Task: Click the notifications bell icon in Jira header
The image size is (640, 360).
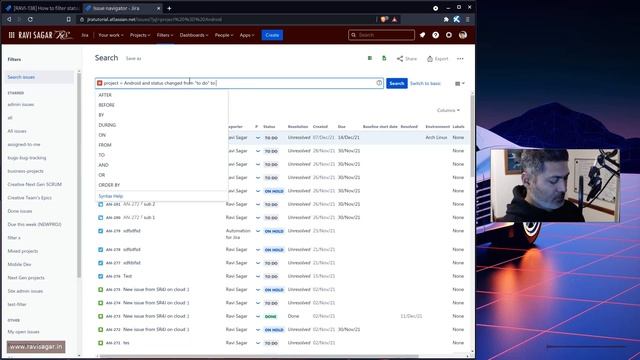Action: 422,35
